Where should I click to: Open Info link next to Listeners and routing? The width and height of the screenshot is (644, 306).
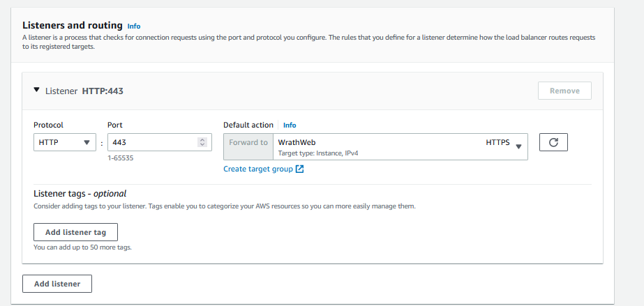[134, 26]
